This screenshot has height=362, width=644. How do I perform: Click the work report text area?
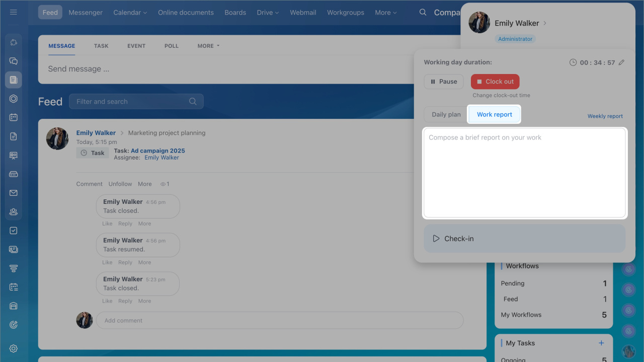point(524,173)
